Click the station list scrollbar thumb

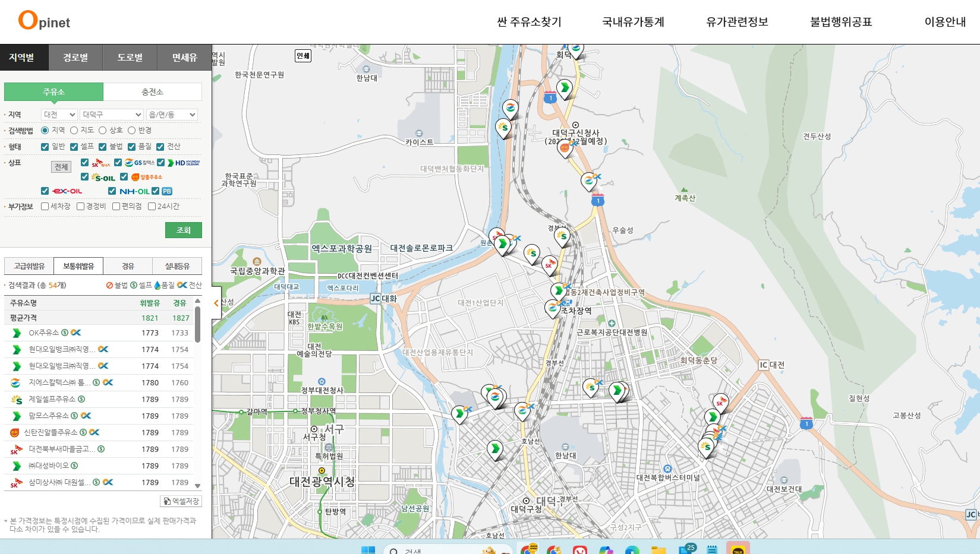coord(197,324)
